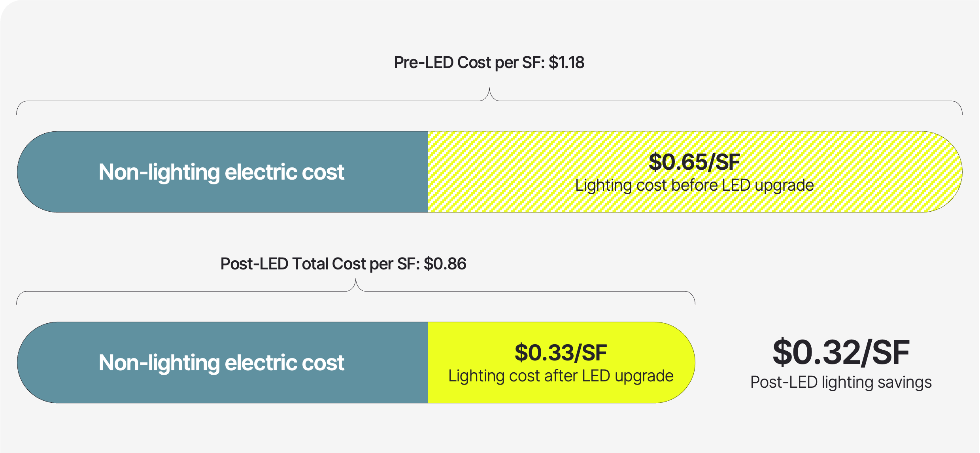Click bottom bar's 'Non-lighting electric cost' label
Viewport: 980px width, 453px height.
(221, 363)
